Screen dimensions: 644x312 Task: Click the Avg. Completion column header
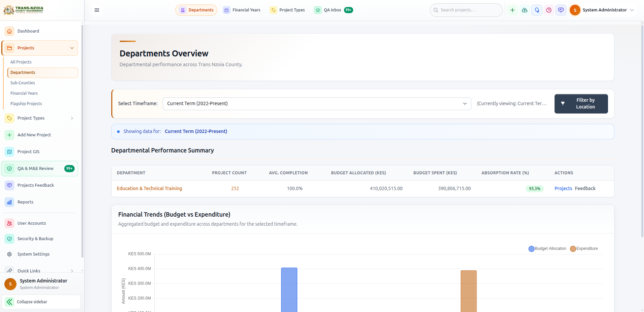(288, 173)
